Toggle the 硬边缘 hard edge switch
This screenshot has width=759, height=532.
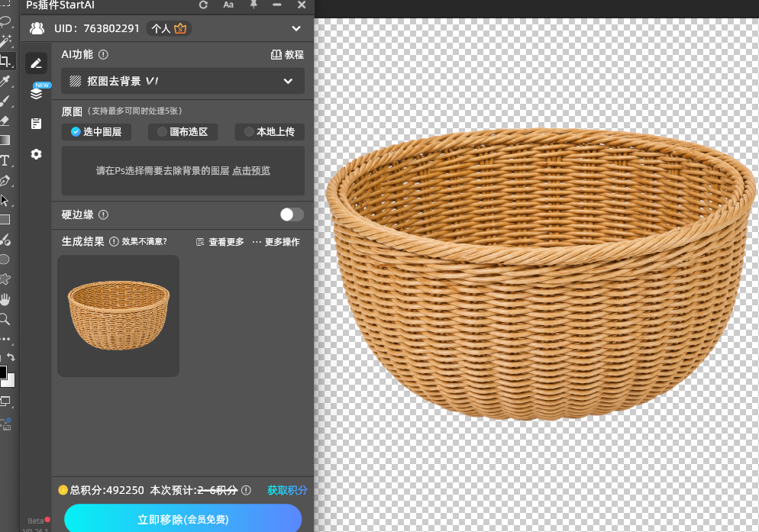pyautogui.click(x=292, y=214)
